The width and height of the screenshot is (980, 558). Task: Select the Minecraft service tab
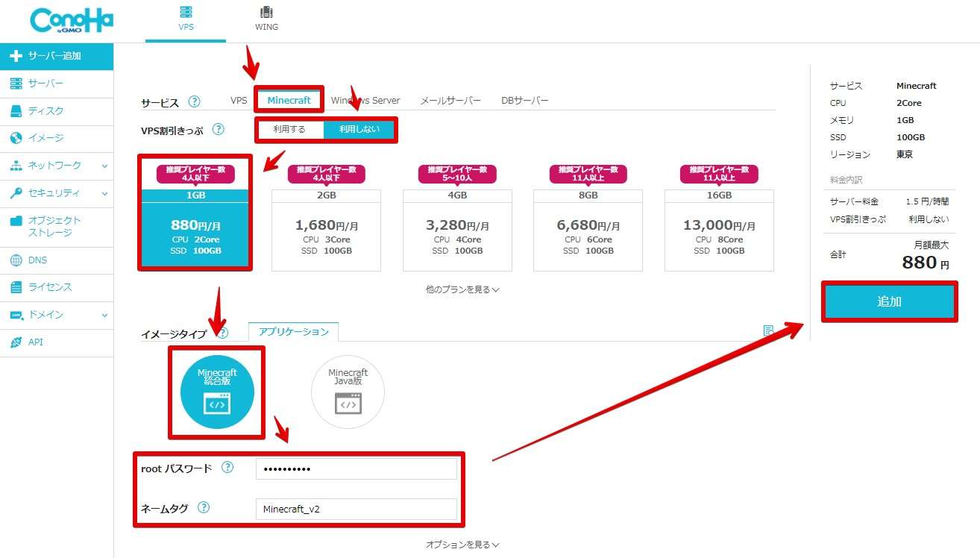[x=289, y=101]
